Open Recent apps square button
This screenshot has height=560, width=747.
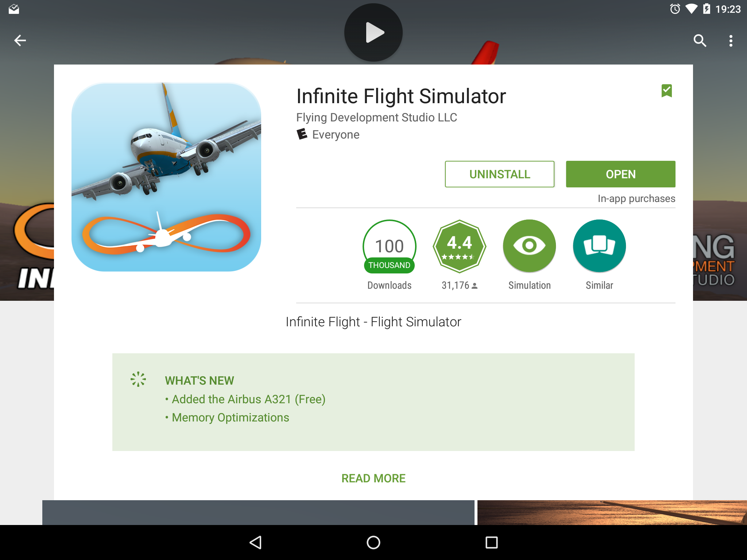[491, 542]
